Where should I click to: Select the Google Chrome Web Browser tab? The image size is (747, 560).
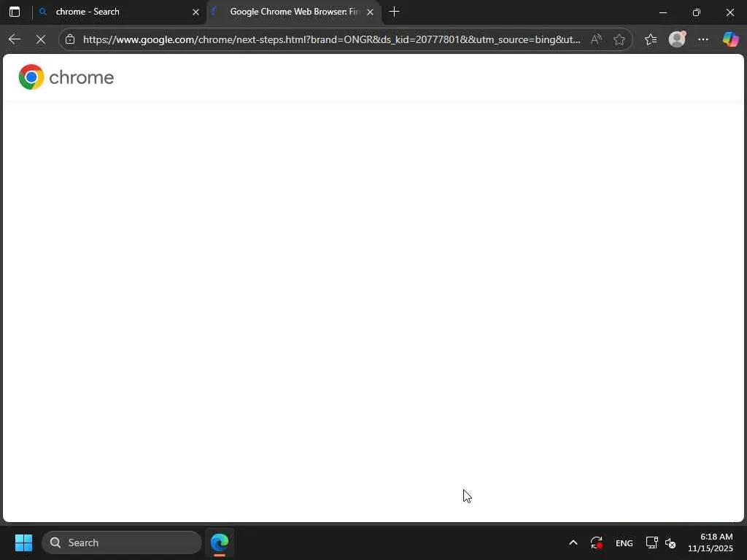[295, 12]
